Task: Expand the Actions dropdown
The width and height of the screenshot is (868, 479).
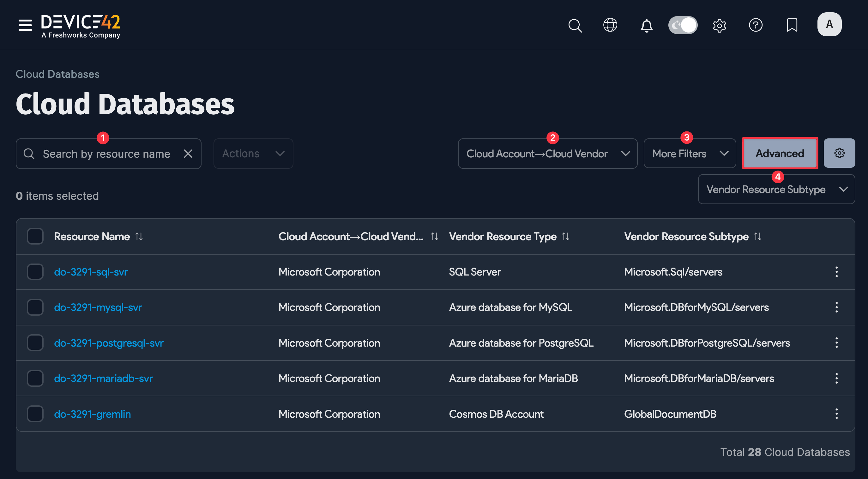Action: tap(253, 153)
